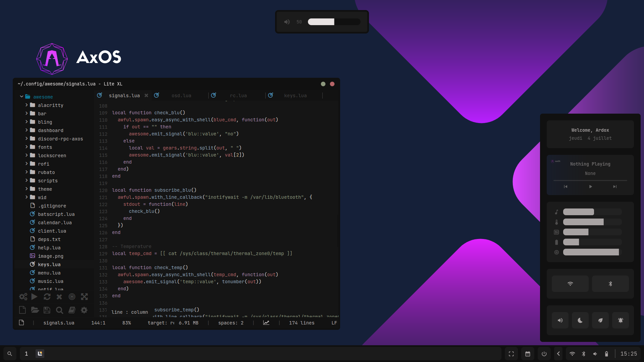Click the play button in music widget
The width and height of the screenshot is (644, 362).
click(x=590, y=187)
